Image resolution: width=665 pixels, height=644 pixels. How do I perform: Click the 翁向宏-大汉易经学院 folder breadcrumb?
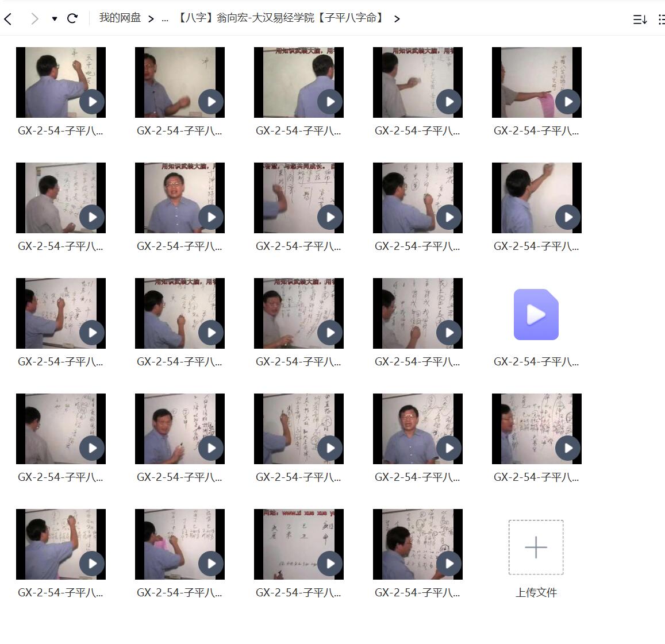pyautogui.click(x=280, y=18)
